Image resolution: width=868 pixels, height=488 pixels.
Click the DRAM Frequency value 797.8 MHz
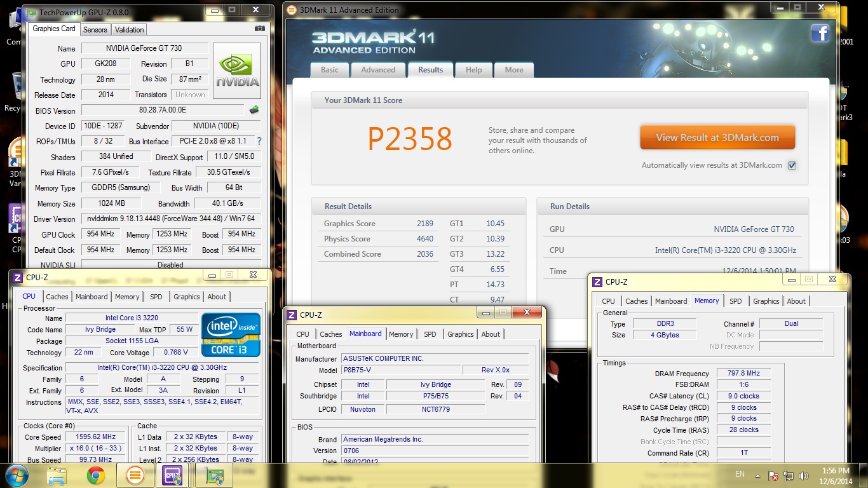[x=743, y=374]
